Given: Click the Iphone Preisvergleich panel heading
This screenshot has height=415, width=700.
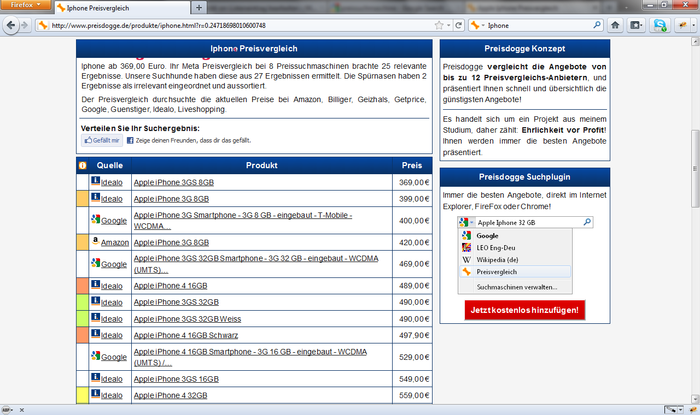Looking at the screenshot, I should [254, 49].
